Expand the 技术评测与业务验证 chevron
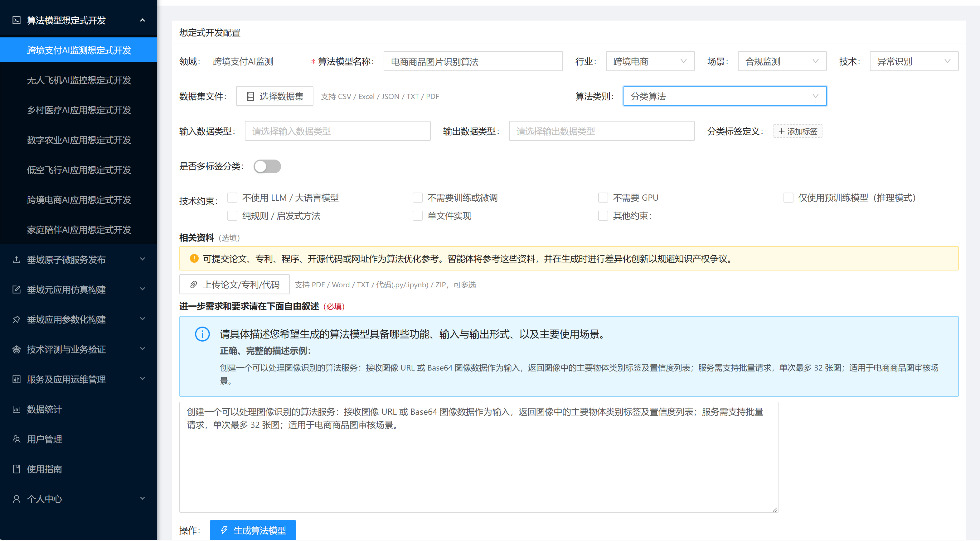980x541 pixels. (143, 349)
